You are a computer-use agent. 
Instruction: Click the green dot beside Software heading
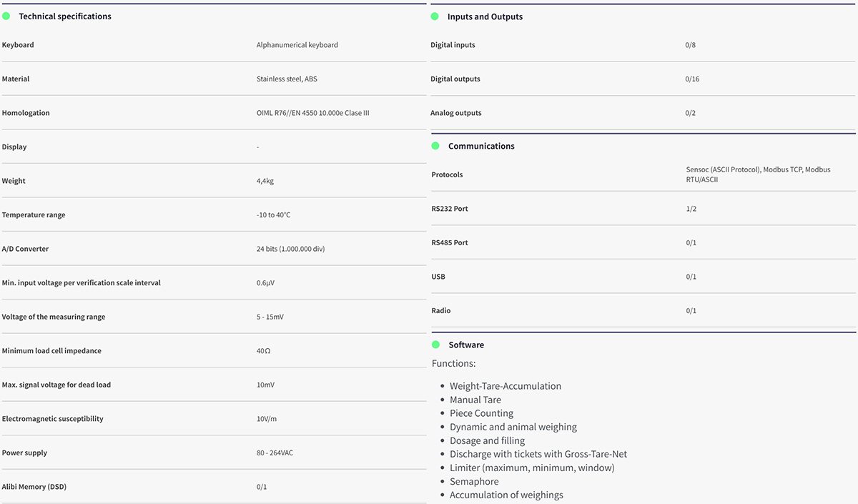pyautogui.click(x=435, y=345)
